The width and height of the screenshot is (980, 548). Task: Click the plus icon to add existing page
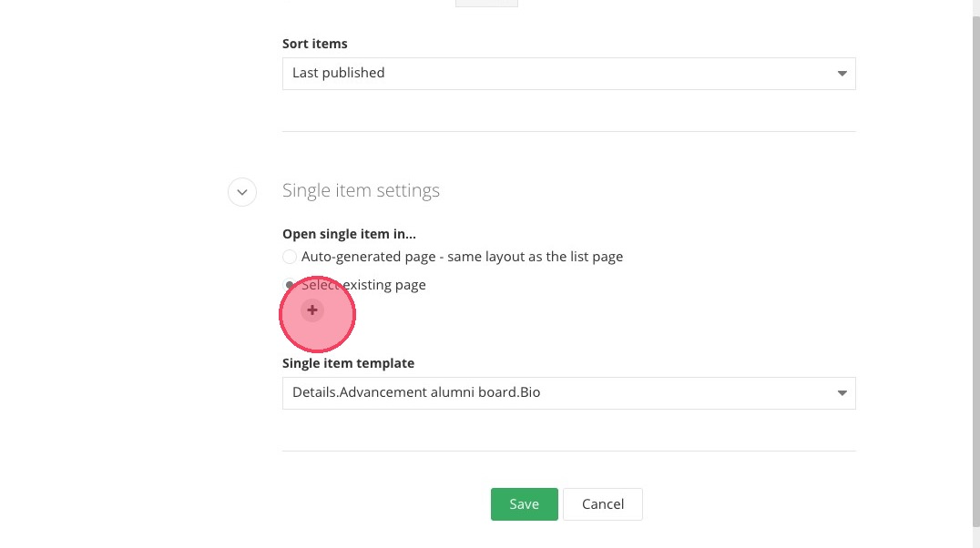click(312, 310)
